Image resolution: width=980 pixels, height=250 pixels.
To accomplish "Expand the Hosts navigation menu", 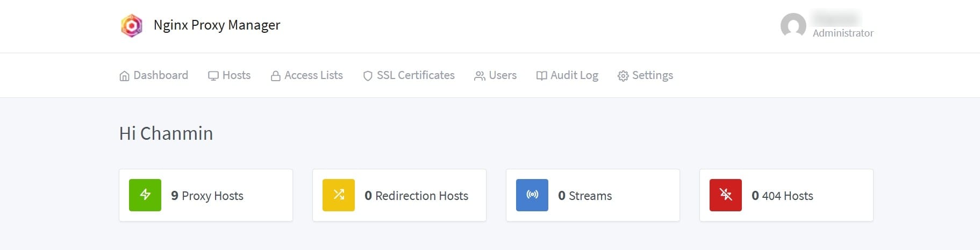I will coord(230,75).
